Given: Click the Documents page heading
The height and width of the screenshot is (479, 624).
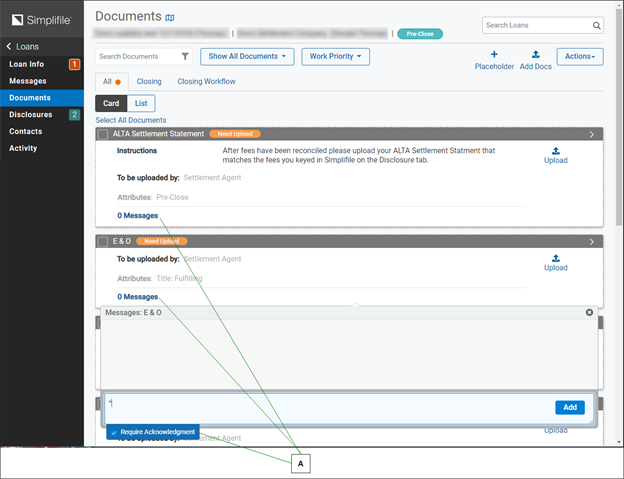Looking at the screenshot, I should [x=128, y=16].
